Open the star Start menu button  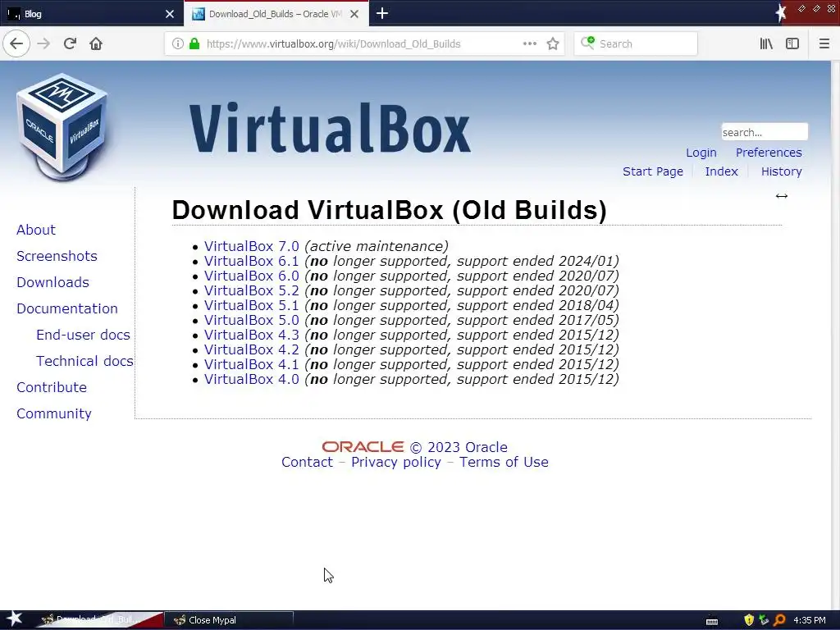pos(14,619)
